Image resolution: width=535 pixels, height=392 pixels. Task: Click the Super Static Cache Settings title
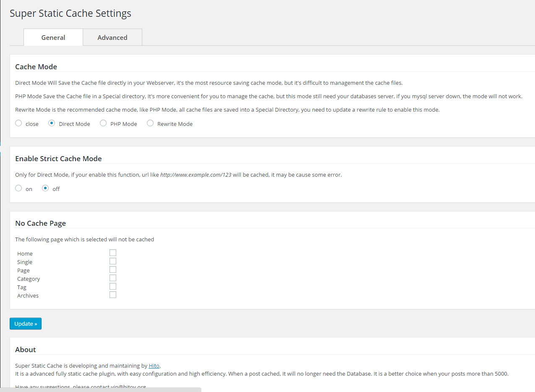(70, 13)
